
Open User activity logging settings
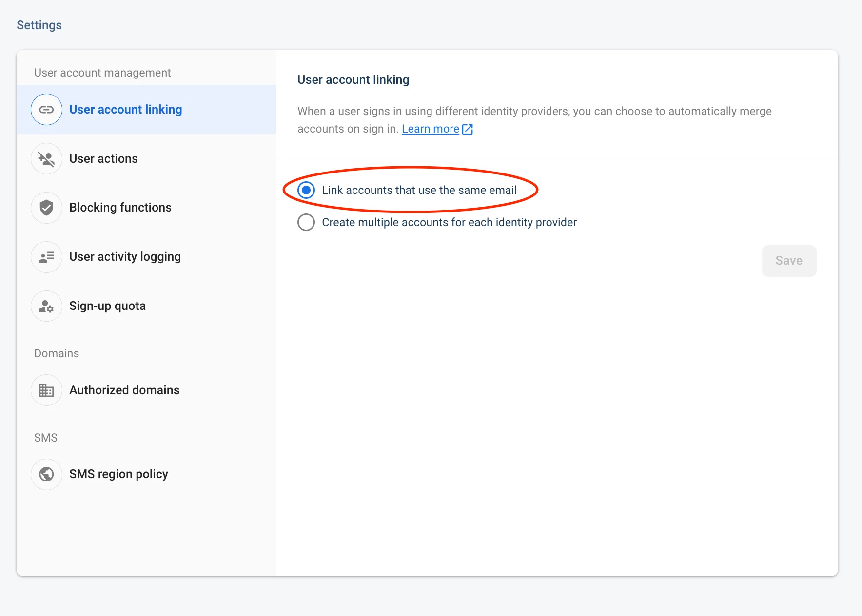click(x=125, y=257)
